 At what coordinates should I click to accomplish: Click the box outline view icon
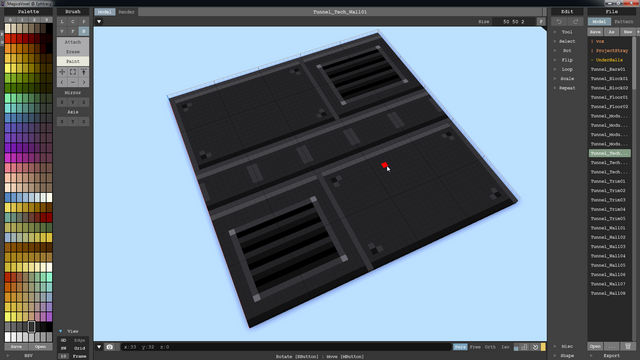tap(524, 347)
